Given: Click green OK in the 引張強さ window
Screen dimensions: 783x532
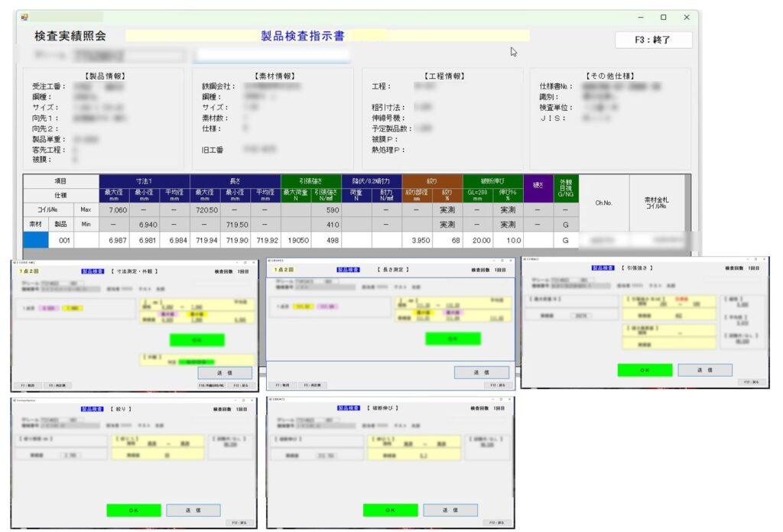Looking at the screenshot, I should tap(645, 370).
